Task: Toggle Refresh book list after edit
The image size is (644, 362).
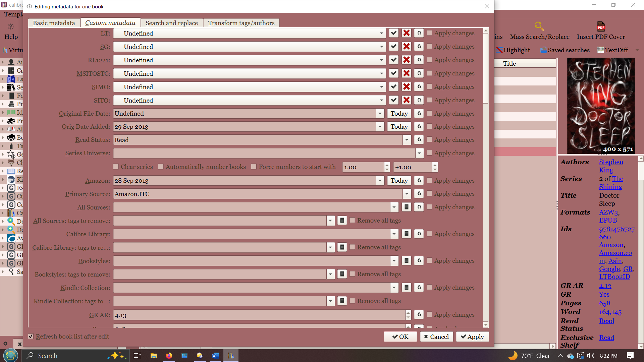Action: 31,337
